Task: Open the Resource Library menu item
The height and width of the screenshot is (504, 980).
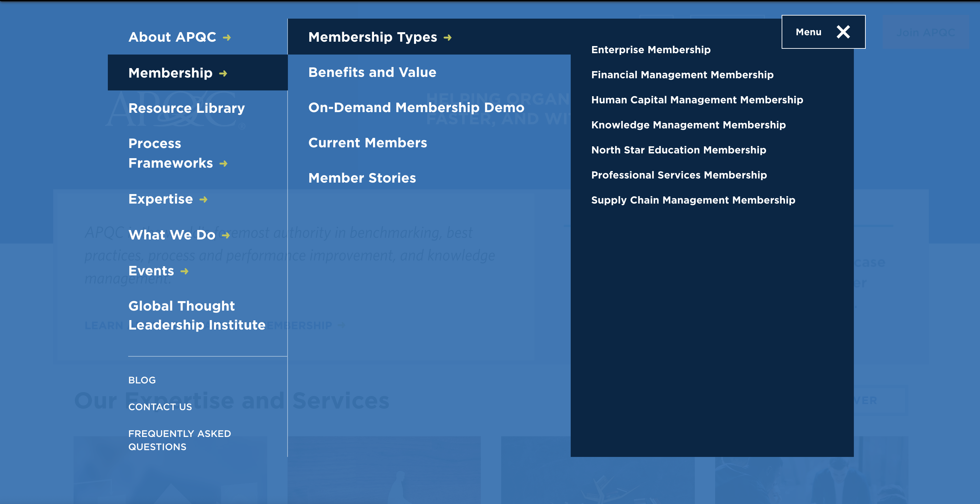Action: pos(187,108)
